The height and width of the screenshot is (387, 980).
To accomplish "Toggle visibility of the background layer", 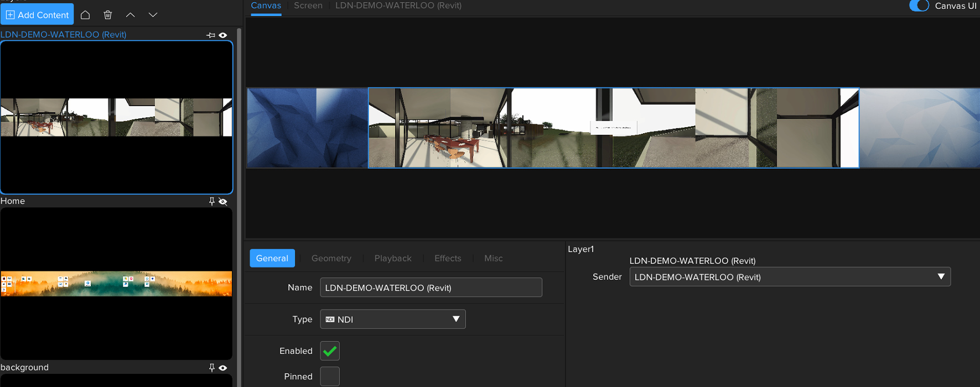I will coord(223,368).
